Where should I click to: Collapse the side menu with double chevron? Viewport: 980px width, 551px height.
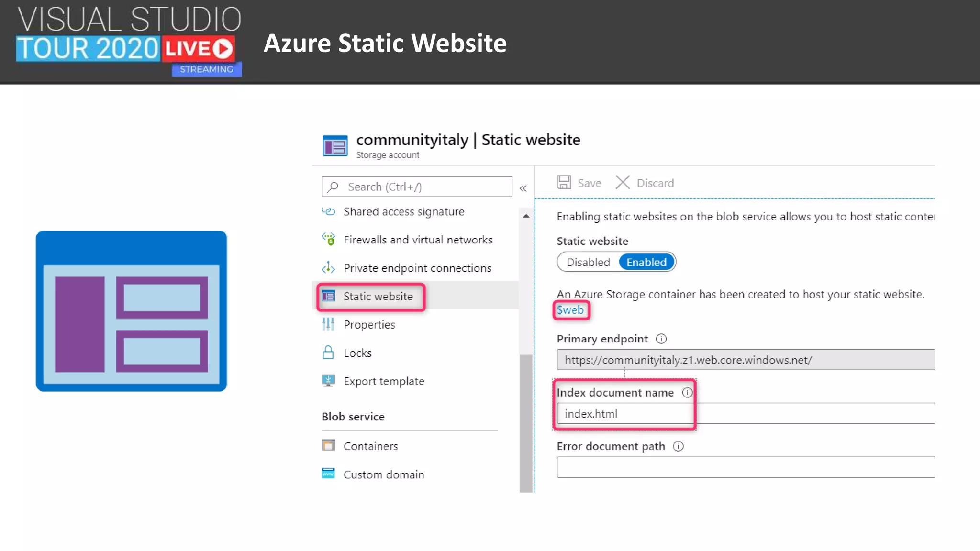[523, 188]
